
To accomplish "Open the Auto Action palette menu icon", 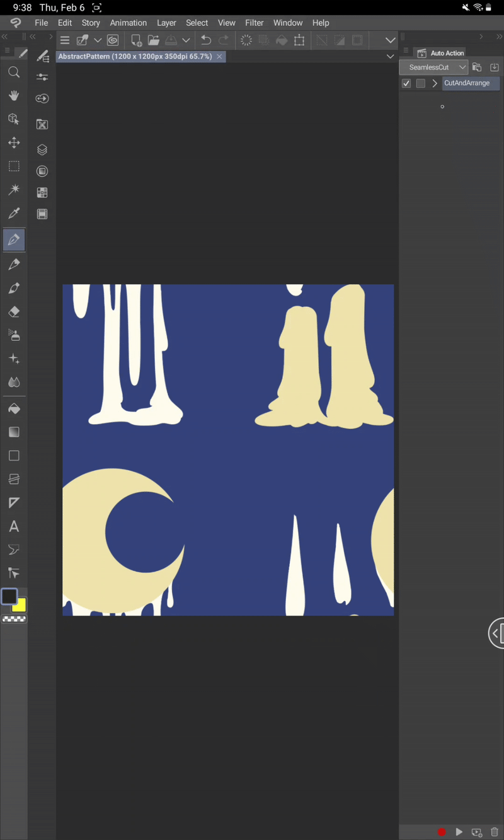I will coord(406,51).
